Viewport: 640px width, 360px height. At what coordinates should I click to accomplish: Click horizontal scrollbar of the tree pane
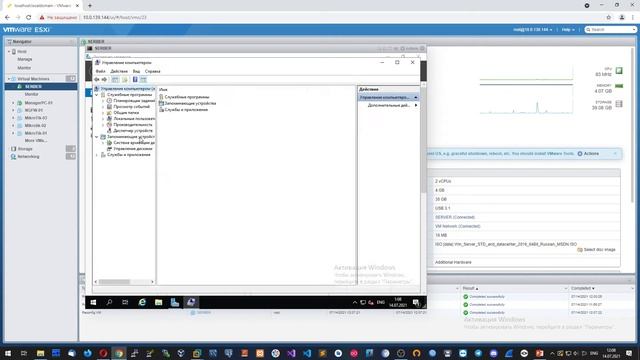pyautogui.click(x=124, y=282)
